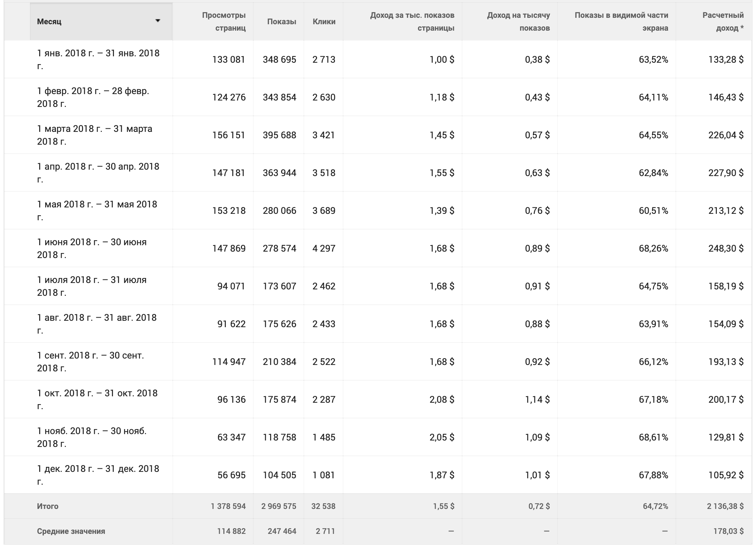The height and width of the screenshot is (546, 756).
Task: Select the 1 февр. 2018 – 28 февр. 2018 row label
Action: [93, 97]
